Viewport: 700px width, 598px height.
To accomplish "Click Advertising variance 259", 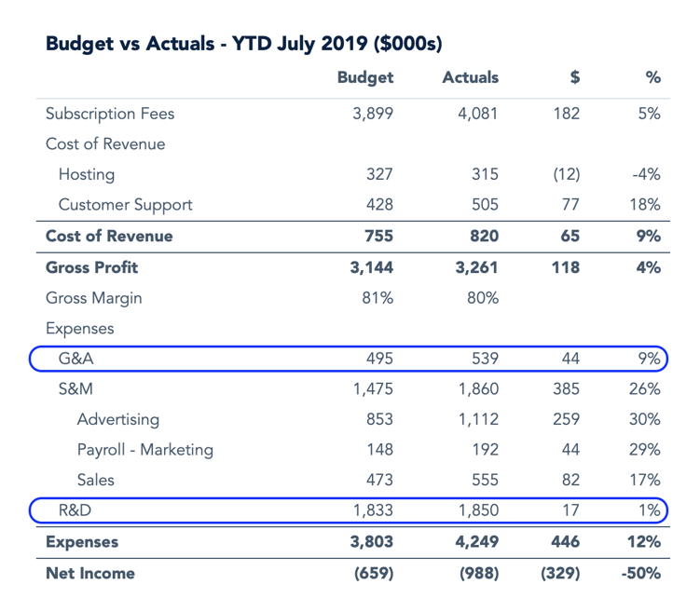I will 567,419.
